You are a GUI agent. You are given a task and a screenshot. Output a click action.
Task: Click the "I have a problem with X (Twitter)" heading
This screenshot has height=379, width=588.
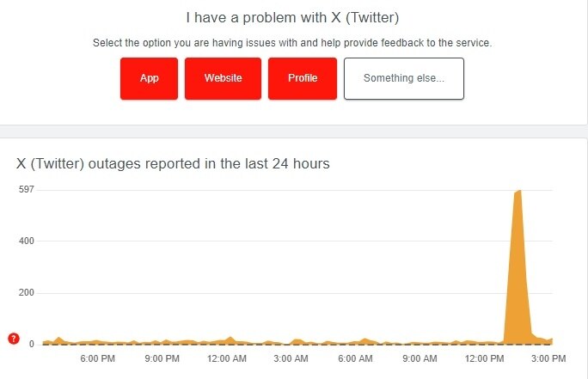point(293,17)
